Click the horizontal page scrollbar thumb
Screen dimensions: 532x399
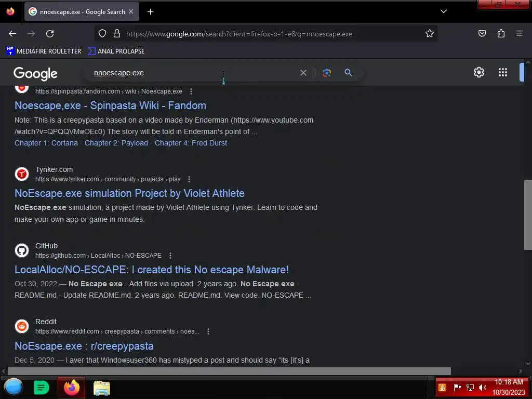pos(229,371)
